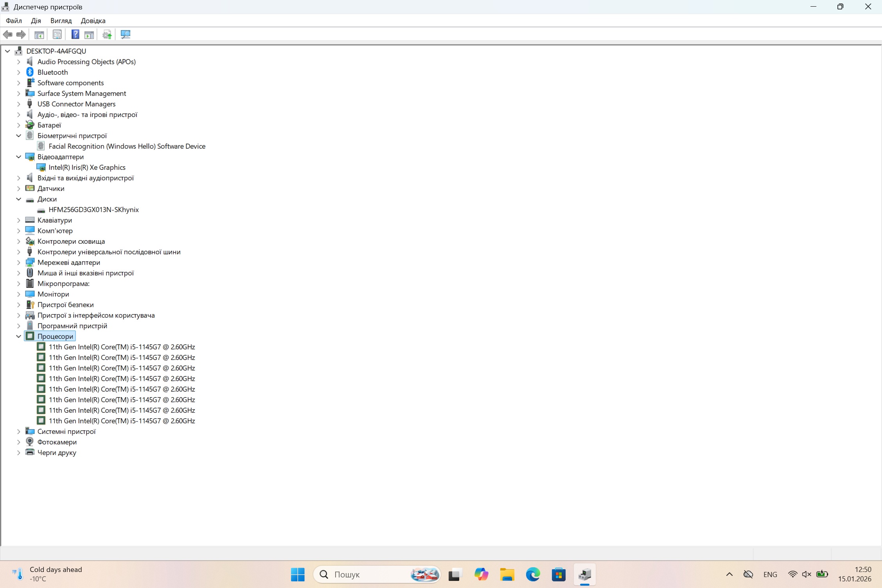Image resolution: width=882 pixels, height=588 pixels.
Task: Toggle the action pane toolbar icon
Action: (89, 34)
